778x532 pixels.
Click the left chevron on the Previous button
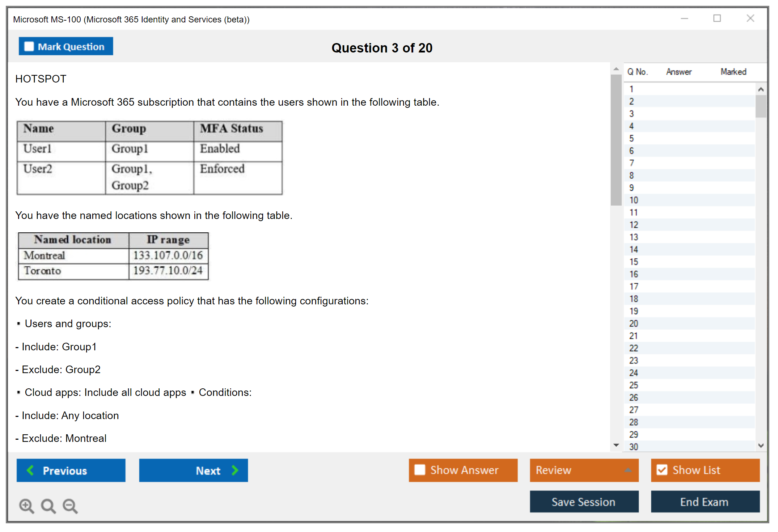30,470
